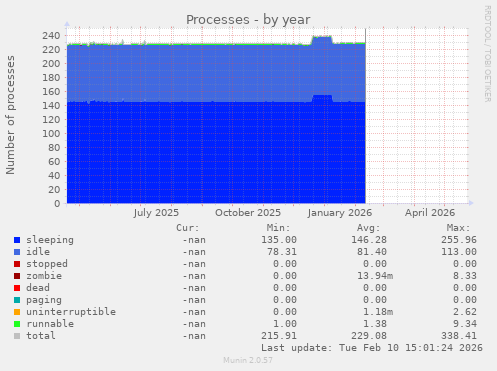Click the sleeping legend color swatch

(17, 240)
